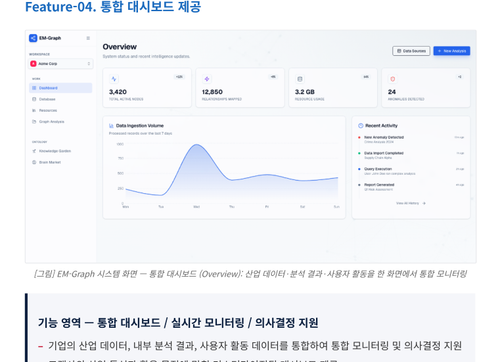This screenshot has width=500, height=362.
Task: Click the activity pulse icon on 3,420 card
Action: coord(114,79)
